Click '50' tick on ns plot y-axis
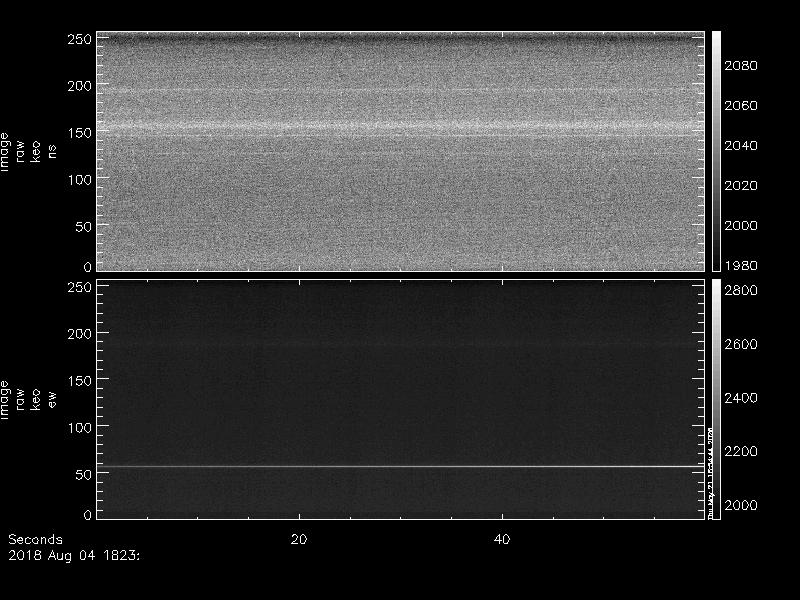800x600 pixels. pyautogui.click(x=84, y=227)
